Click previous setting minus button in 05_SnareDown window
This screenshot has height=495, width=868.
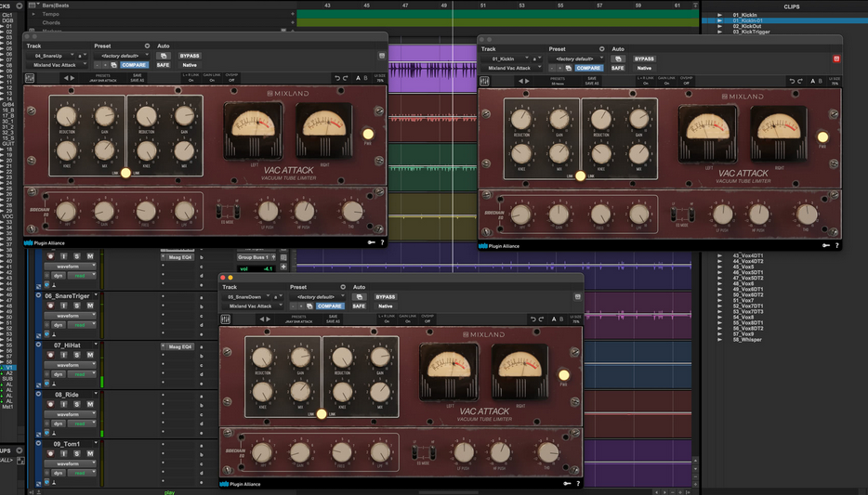294,306
